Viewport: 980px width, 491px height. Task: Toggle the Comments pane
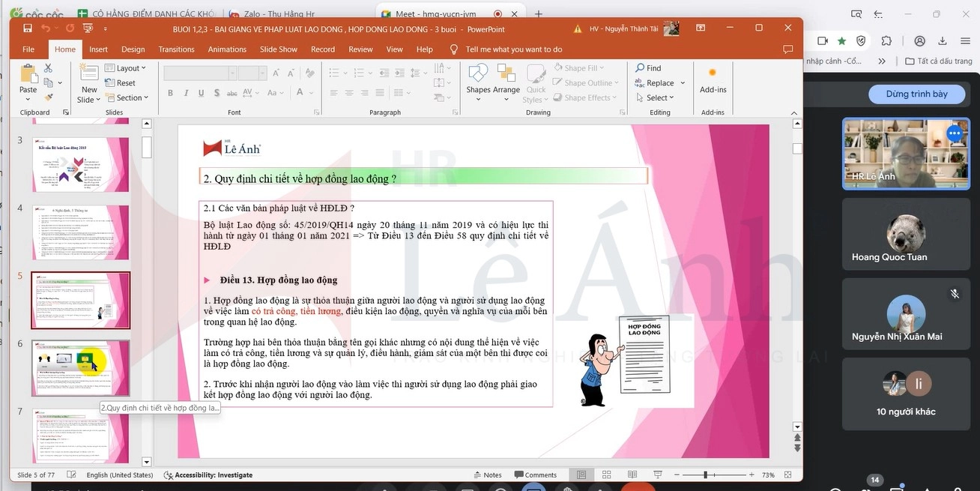pyautogui.click(x=535, y=475)
